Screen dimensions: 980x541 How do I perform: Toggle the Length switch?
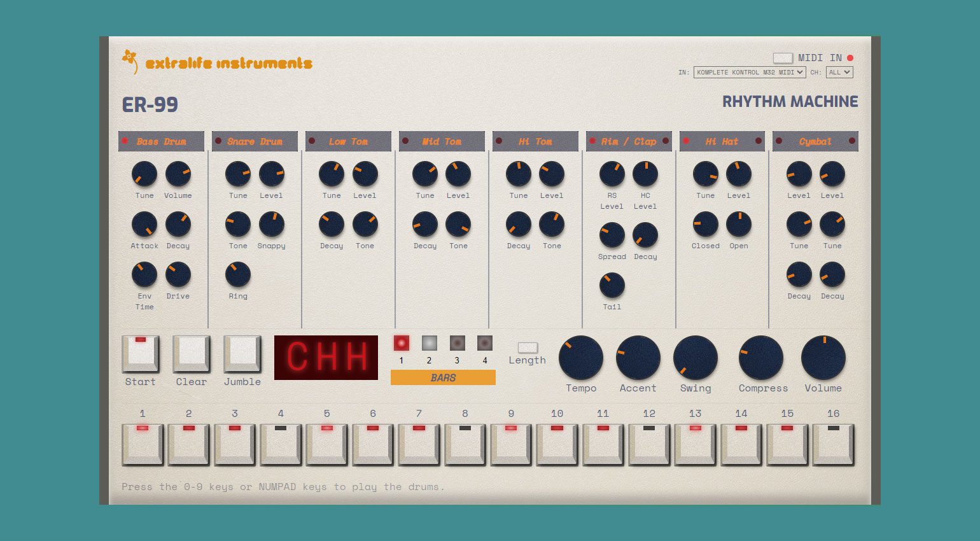pos(528,348)
